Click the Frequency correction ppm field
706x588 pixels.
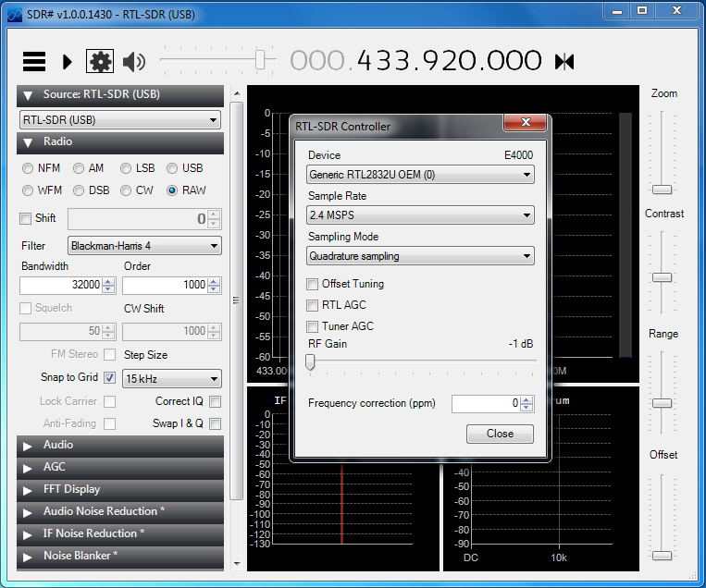click(x=486, y=403)
